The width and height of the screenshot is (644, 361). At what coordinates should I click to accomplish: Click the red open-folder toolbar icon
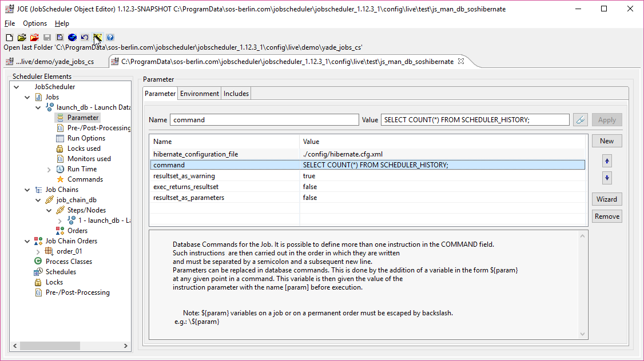34,37
